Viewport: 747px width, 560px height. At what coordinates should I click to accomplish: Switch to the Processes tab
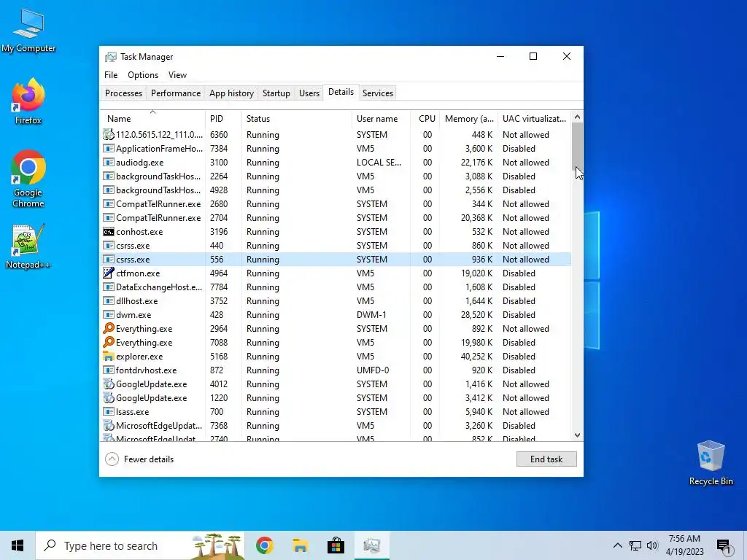tap(123, 93)
